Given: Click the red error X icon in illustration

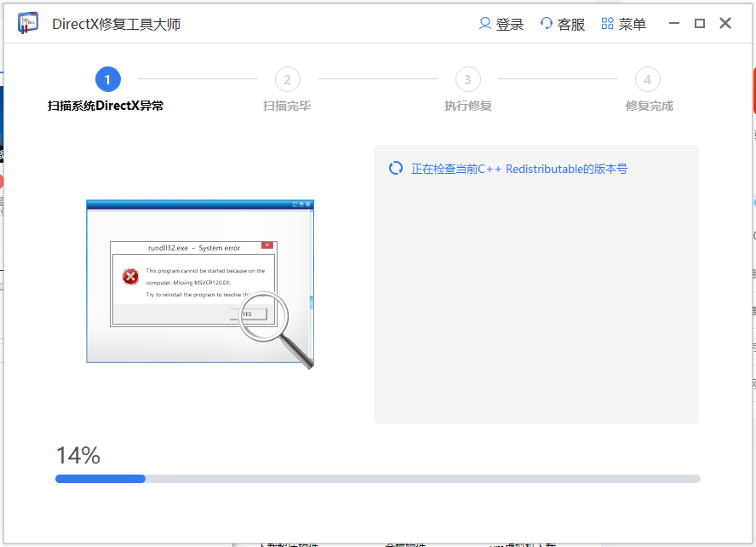Looking at the screenshot, I should point(130,276).
